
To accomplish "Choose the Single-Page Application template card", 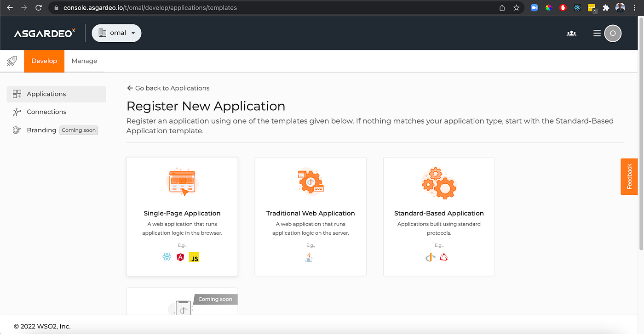I will (182, 216).
